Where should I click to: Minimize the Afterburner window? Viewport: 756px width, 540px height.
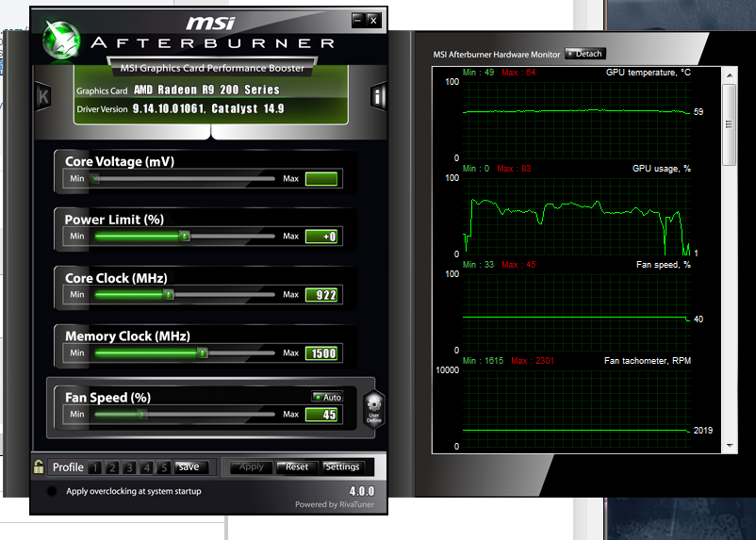[357, 20]
